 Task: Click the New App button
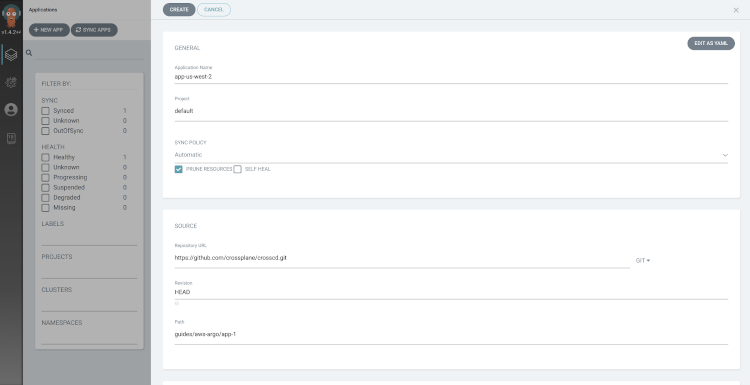(x=49, y=30)
